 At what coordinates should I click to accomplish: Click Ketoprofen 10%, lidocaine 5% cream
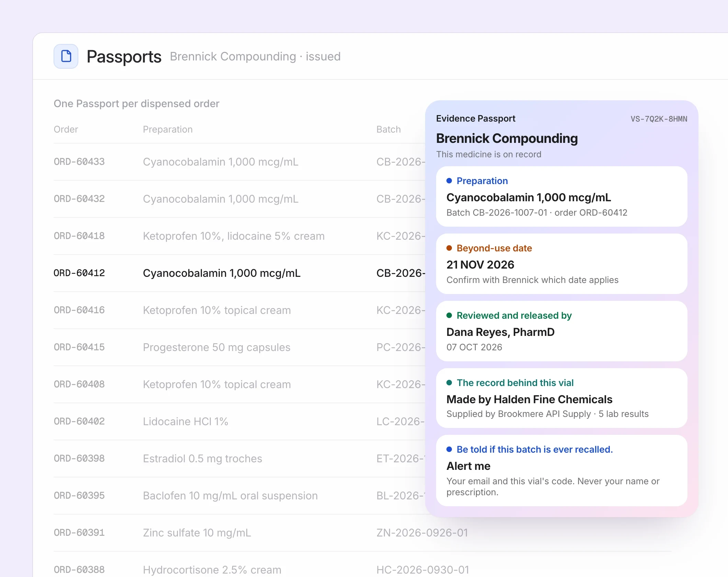point(234,236)
